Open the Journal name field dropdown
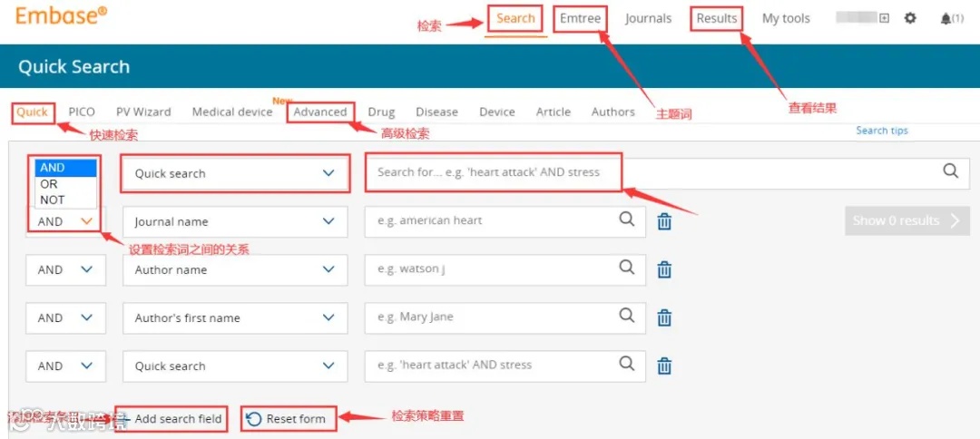 (x=235, y=221)
